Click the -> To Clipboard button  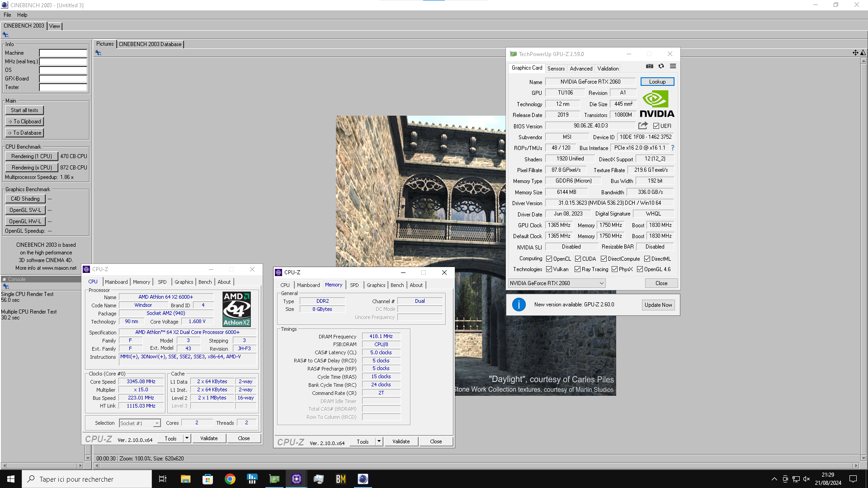coord(24,122)
